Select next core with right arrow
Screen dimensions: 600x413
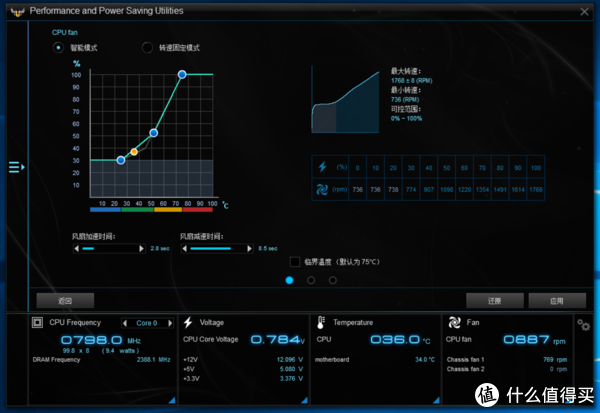[170, 323]
